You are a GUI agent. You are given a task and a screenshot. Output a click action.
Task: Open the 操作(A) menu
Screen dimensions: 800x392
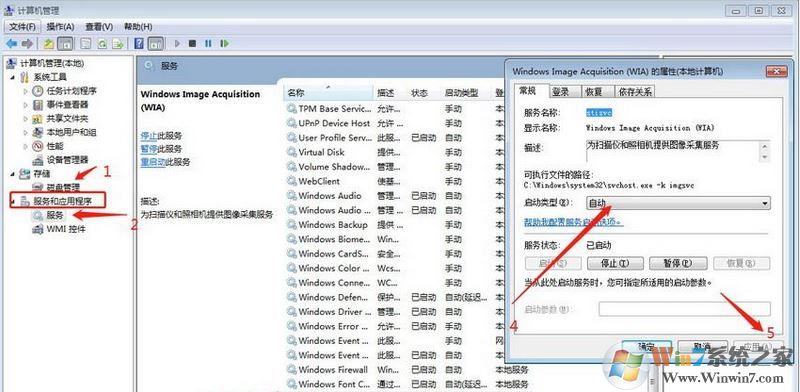pos(60,27)
